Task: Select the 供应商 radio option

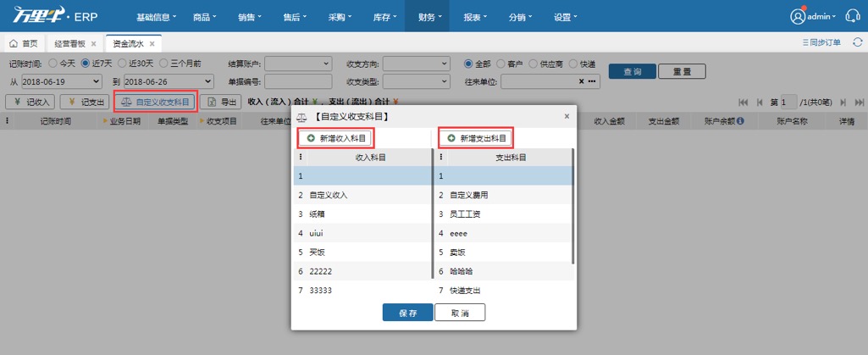Action: coord(534,64)
